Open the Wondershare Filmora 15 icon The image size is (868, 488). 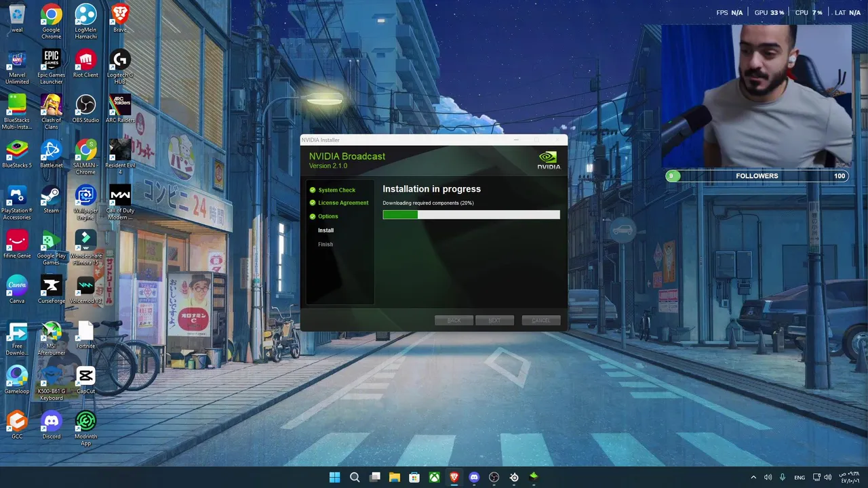85,247
